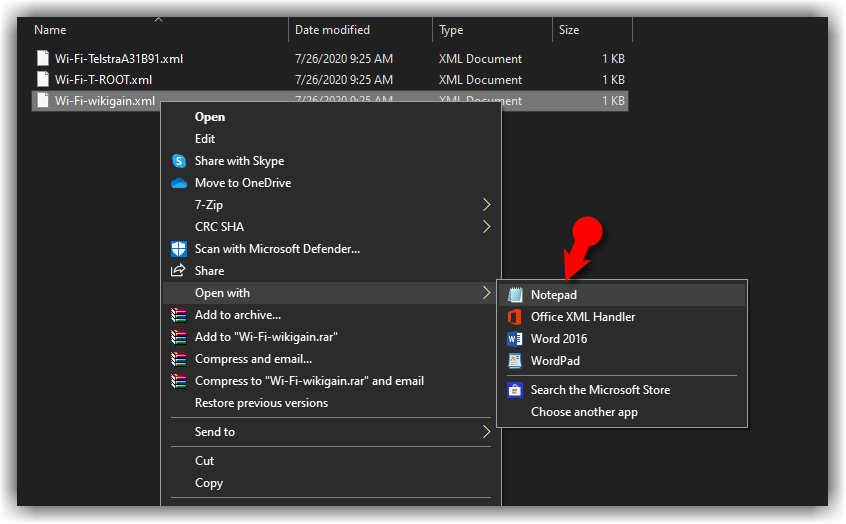846x524 pixels.
Task: Click the Microsoft Store icon
Action: pyautogui.click(x=515, y=390)
